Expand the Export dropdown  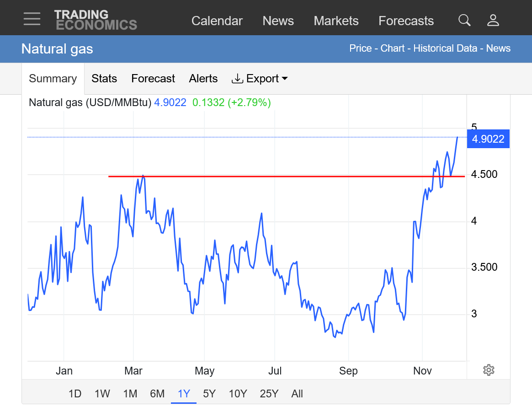pyautogui.click(x=260, y=79)
